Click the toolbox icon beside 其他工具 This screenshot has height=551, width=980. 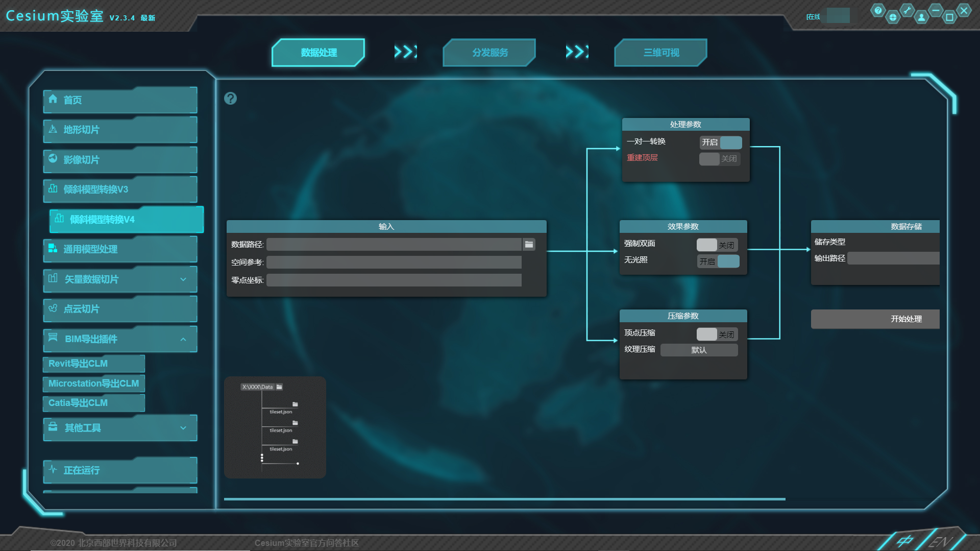[x=53, y=426]
